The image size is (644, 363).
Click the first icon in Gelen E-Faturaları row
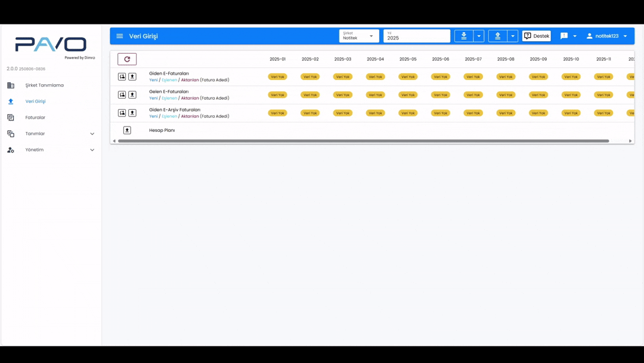coord(122,95)
